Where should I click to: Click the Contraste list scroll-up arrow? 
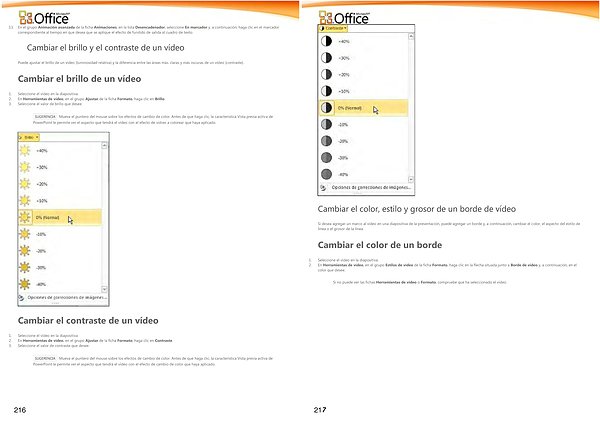[411, 36]
